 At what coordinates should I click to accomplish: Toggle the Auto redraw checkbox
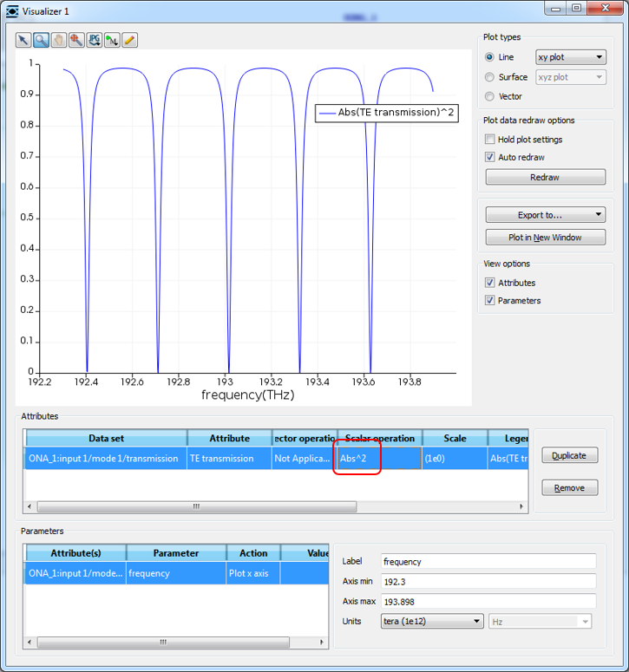pyautogui.click(x=489, y=157)
